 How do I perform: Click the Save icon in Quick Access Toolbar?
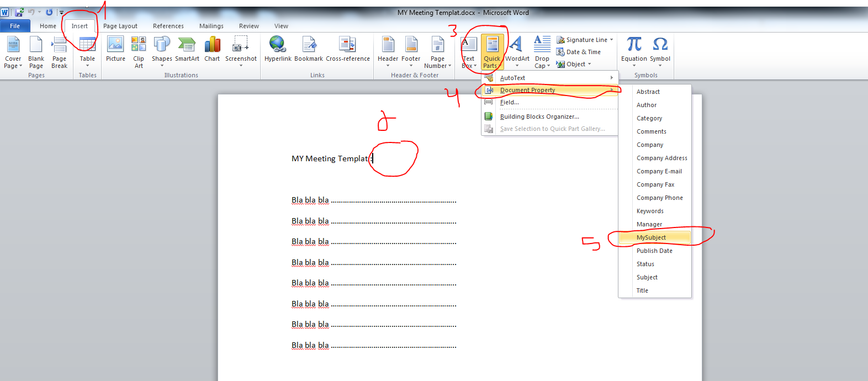pyautogui.click(x=19, y=12)
